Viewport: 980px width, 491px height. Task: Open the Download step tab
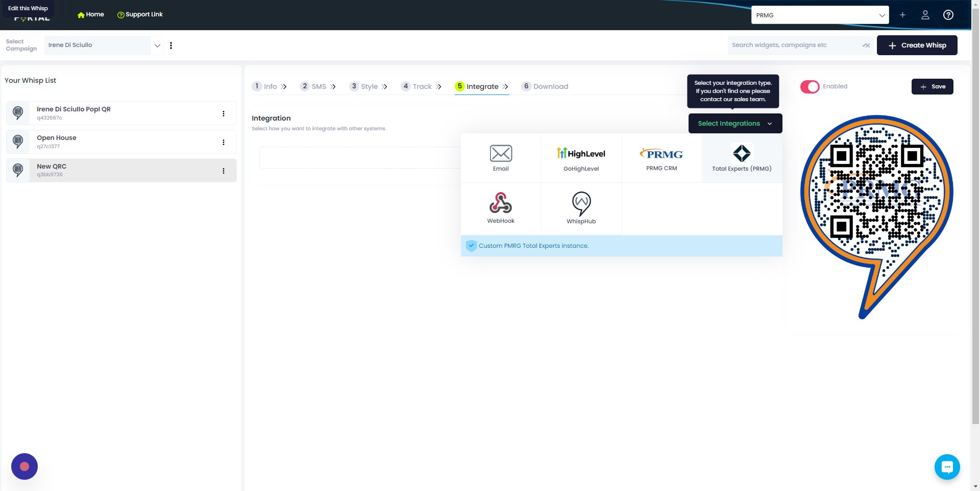click(x=545, y=86)
